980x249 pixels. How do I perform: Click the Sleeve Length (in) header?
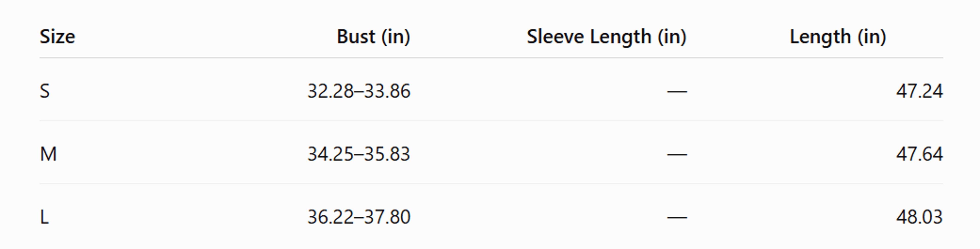coord(606,37)
